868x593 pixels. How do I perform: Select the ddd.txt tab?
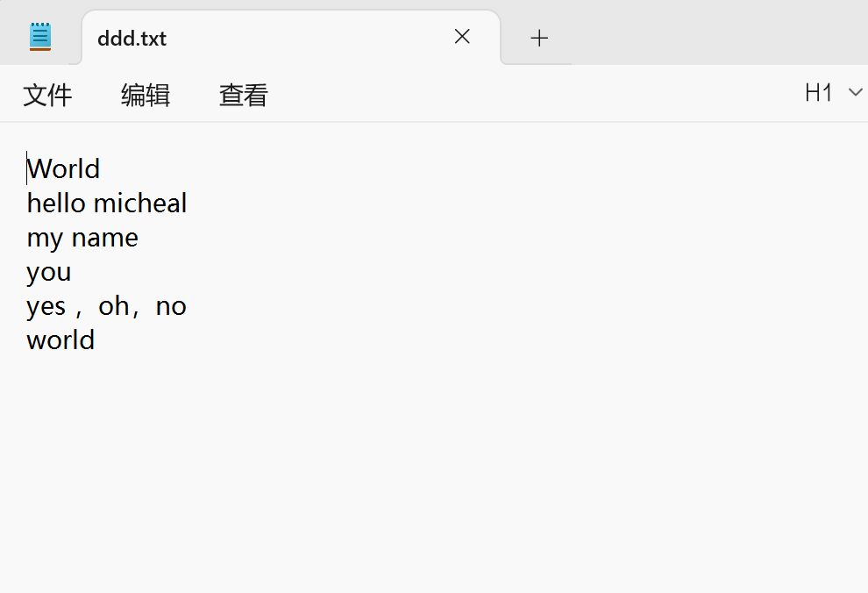pos(263,38)
